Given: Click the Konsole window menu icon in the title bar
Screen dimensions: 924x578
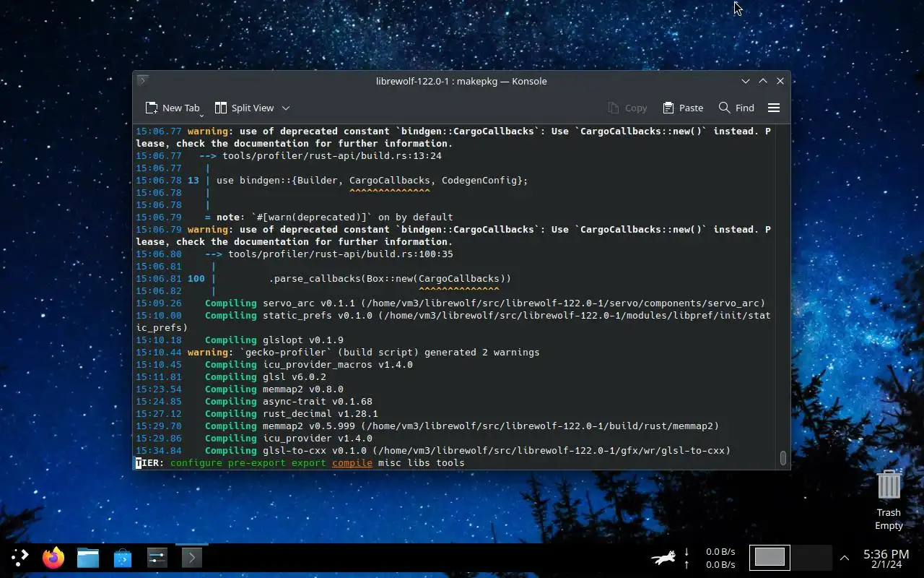Looking at the screenshot, I should click(x=143, y=81).
